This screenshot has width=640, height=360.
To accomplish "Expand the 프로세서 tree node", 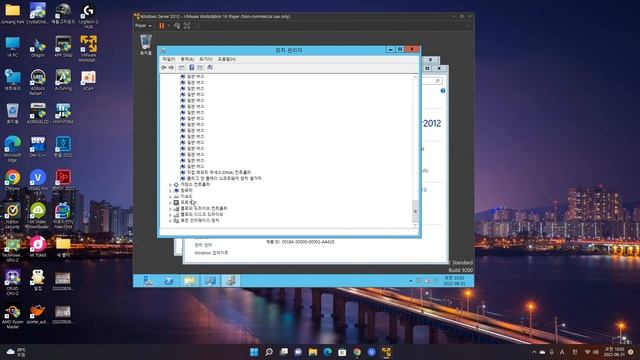I will [x=170, y=202].
